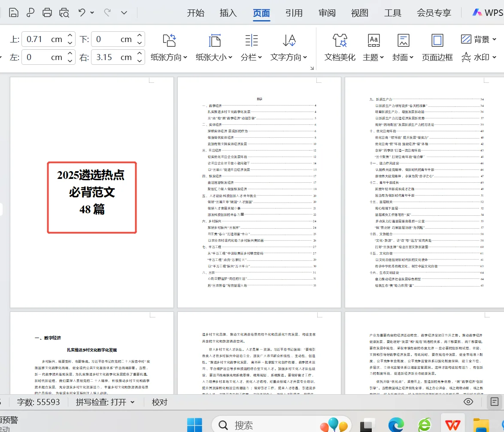Open the 引用 tab
The height and width of the screenshot is (432, 504).
pyautogui.click(x=294, y=13)
